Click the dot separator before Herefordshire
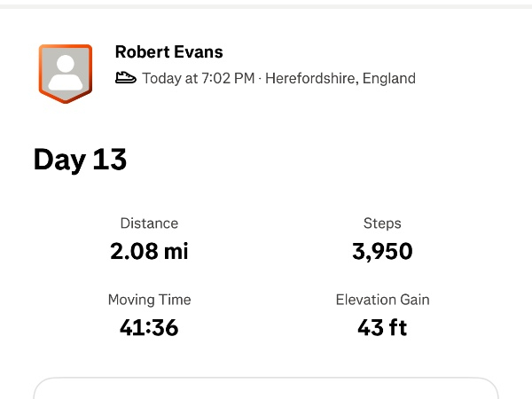 coord(259,78)
